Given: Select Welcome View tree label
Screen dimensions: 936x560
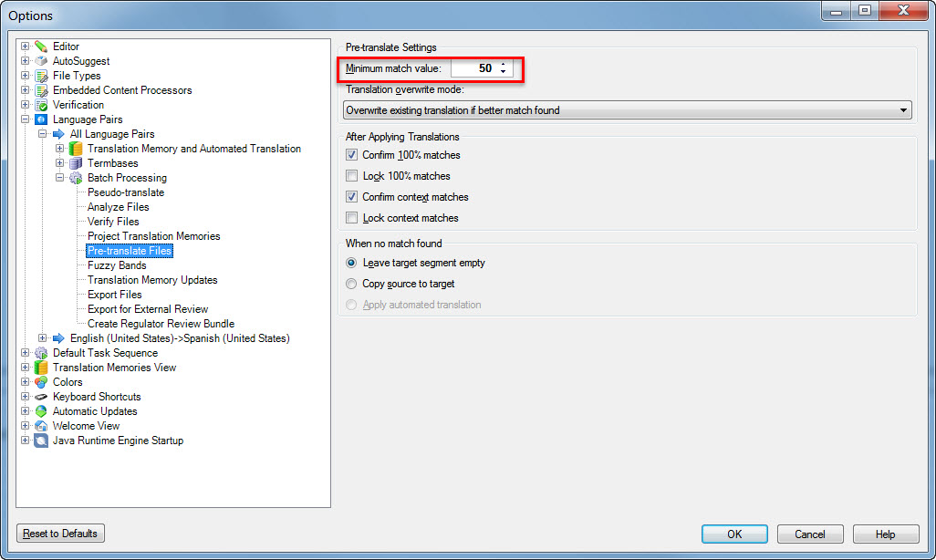Looking at the screenshot, I should click(x=86, y=426).
